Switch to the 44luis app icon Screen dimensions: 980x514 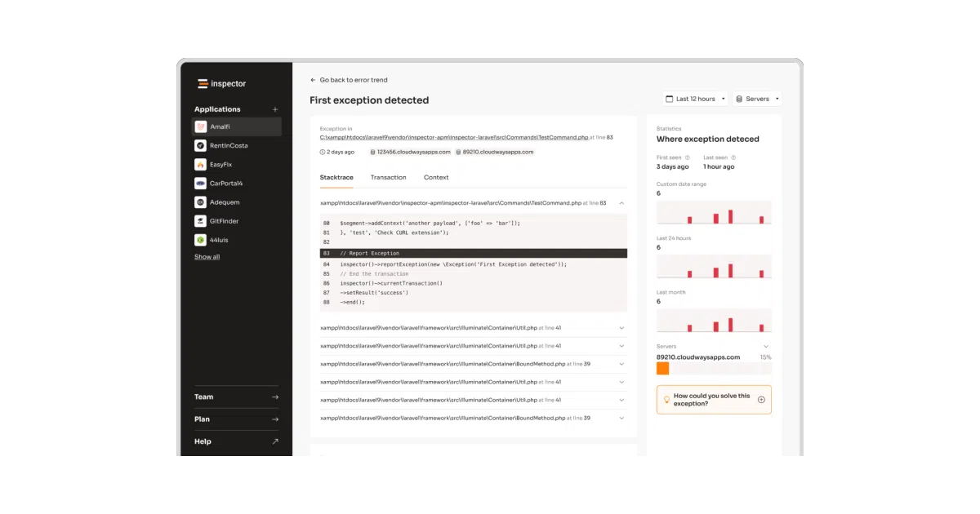200,240
